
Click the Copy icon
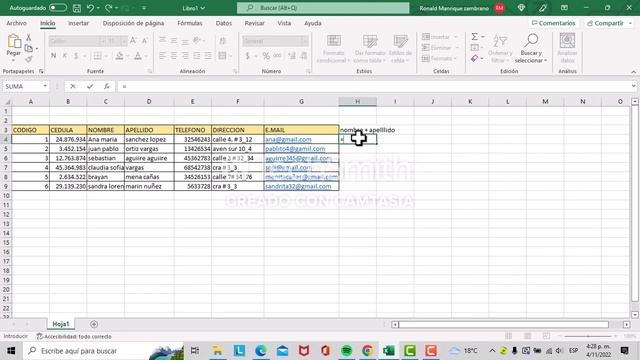click(x=29, y=49)
